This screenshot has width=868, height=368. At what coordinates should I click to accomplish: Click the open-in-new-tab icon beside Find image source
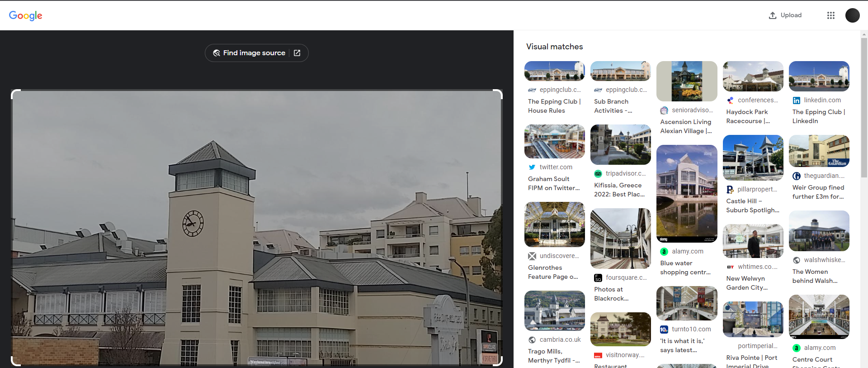(x=297, y=53)
